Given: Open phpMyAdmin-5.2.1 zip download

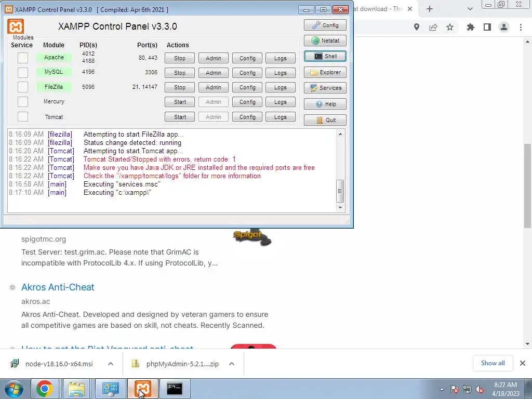Looking at the screenshot, I should tap(182, 364).
